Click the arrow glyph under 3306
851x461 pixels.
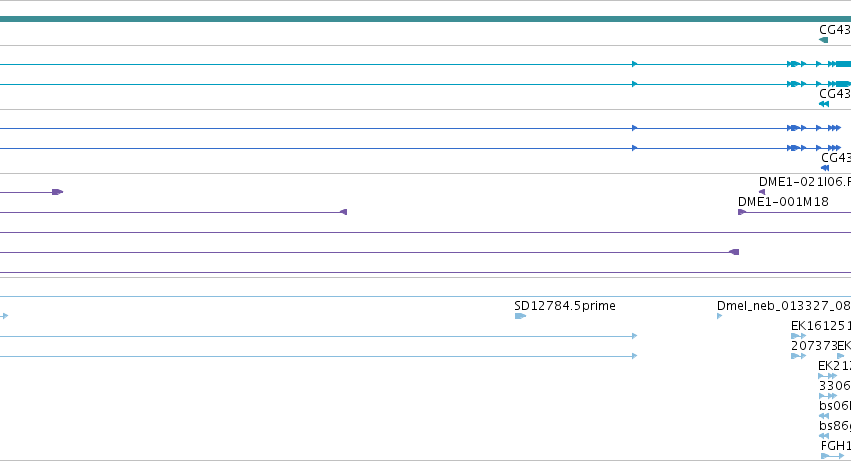[828, 396]
